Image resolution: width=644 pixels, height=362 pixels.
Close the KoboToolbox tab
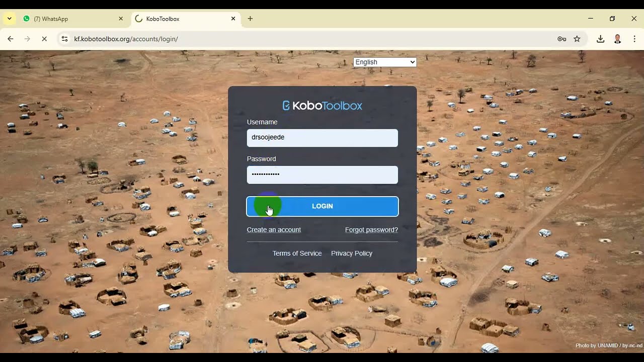233,19
